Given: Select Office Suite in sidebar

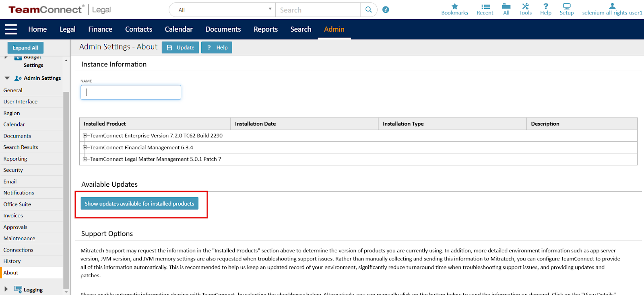Looking at the screenshot, I should [31, 204].
